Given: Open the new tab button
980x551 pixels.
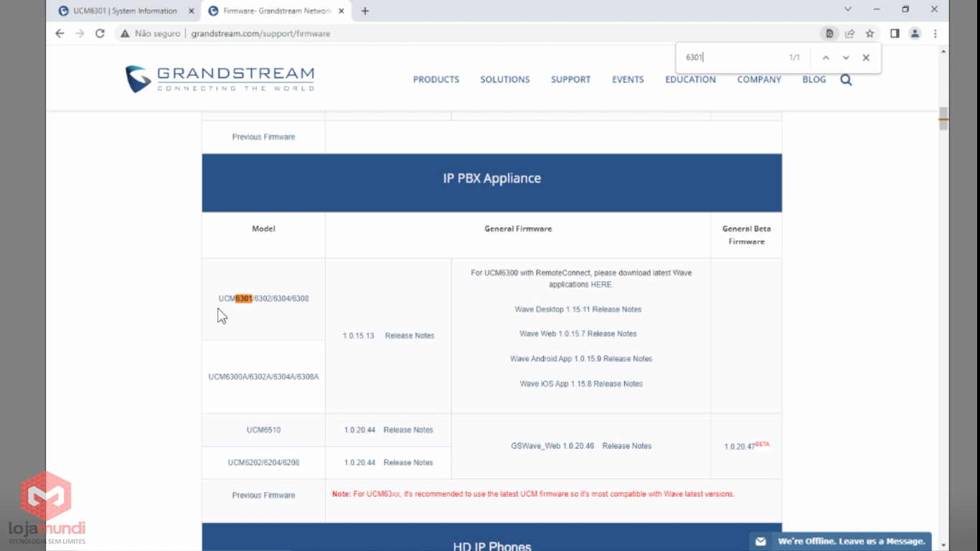Looking at the screenshot, I should pos(365,11).
